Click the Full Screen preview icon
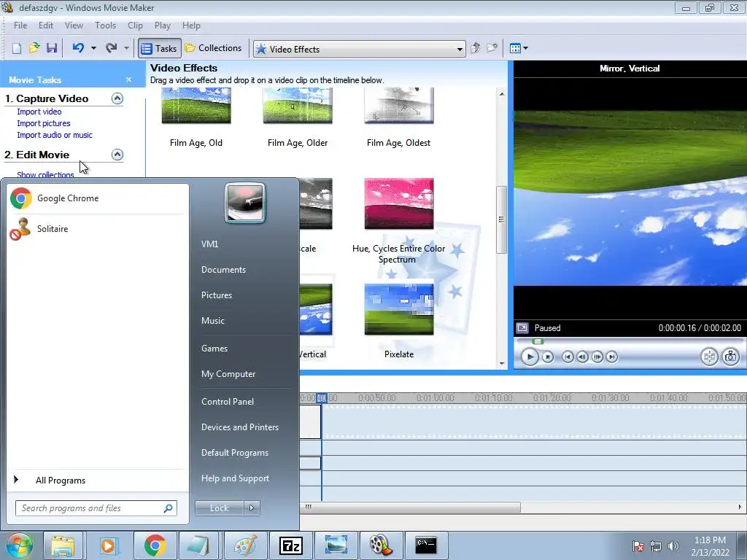Viewport: 747px width, 560px height. (x=522, y=328)
